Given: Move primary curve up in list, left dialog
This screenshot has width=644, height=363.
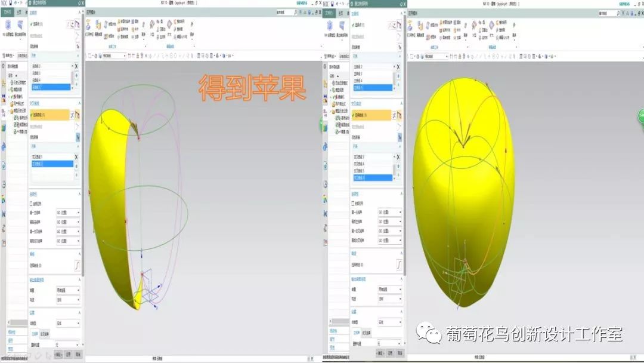Looking at the screenshot, I should (x=76, y=75).
